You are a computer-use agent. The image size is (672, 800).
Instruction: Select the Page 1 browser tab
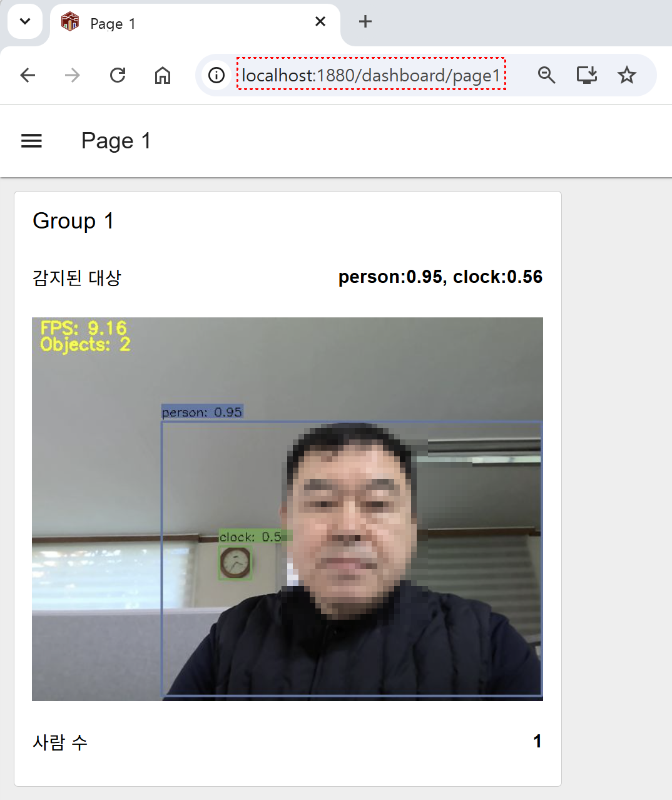point(188,24)
